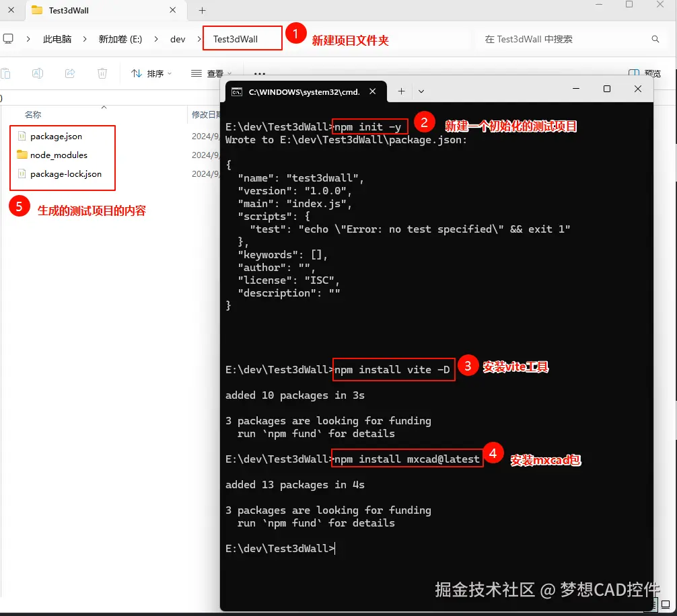
Task: Minimize the terminal window
Action: pos(575,89)
